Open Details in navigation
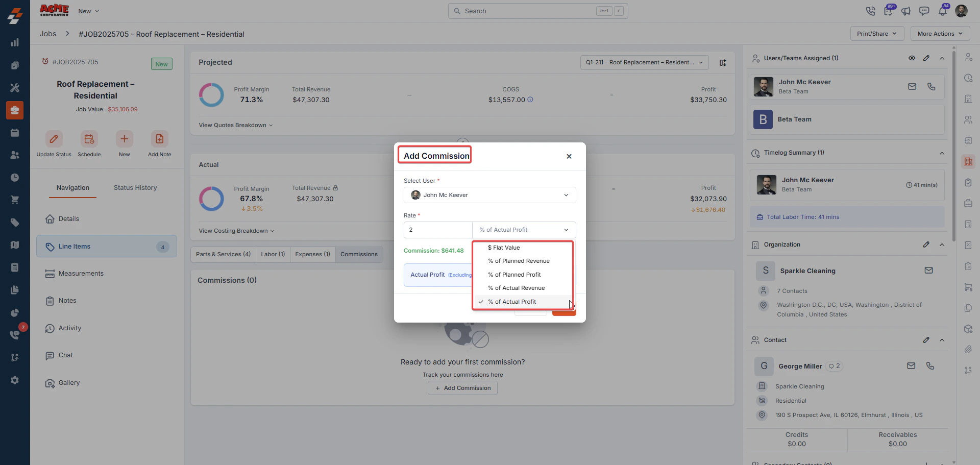The height and width of the screenshot is (465, 980). pos(107,219)
